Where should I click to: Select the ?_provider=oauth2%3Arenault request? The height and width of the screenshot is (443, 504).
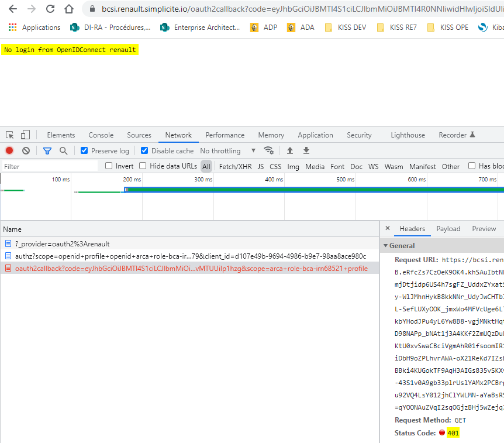coord(189,244)
